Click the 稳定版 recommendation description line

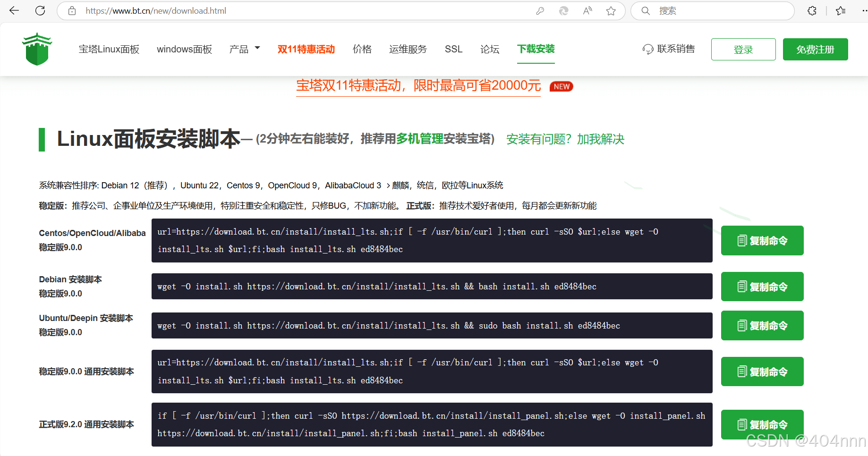[x=318, y=206]
